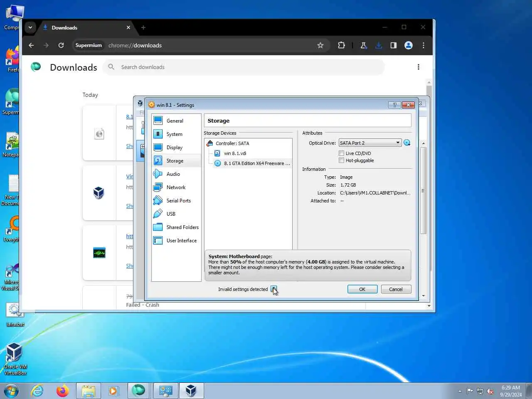Select the Downloads browser tab
The height and width of the screenshot is (399, 532).
pyautogui.click(x=86, y=27)
